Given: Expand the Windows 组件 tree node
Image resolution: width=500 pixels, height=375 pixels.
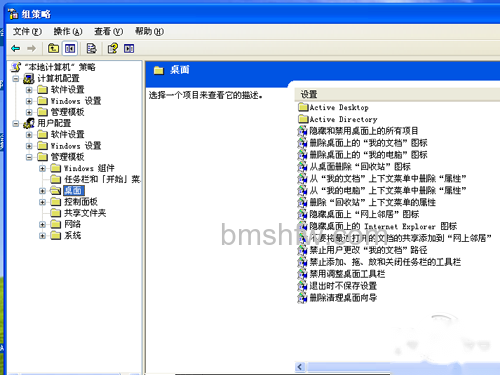Looking at the screenshot, I should (42, 168).
